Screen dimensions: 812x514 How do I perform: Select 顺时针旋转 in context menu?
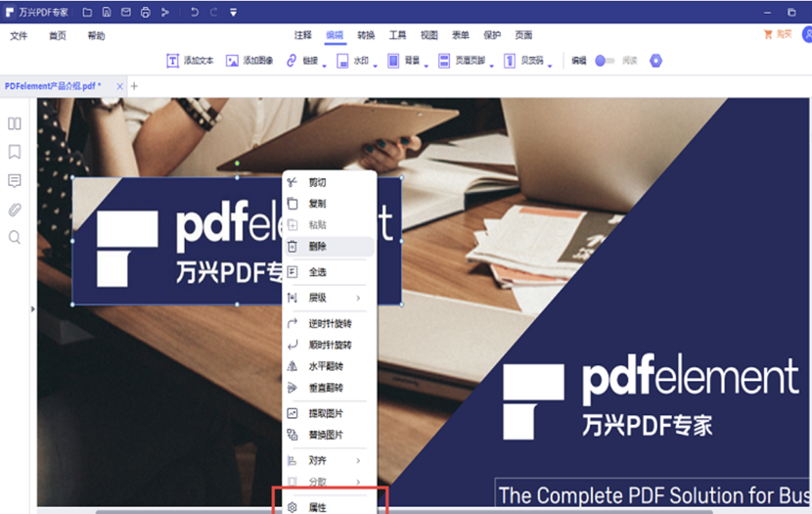click(330, 345)
